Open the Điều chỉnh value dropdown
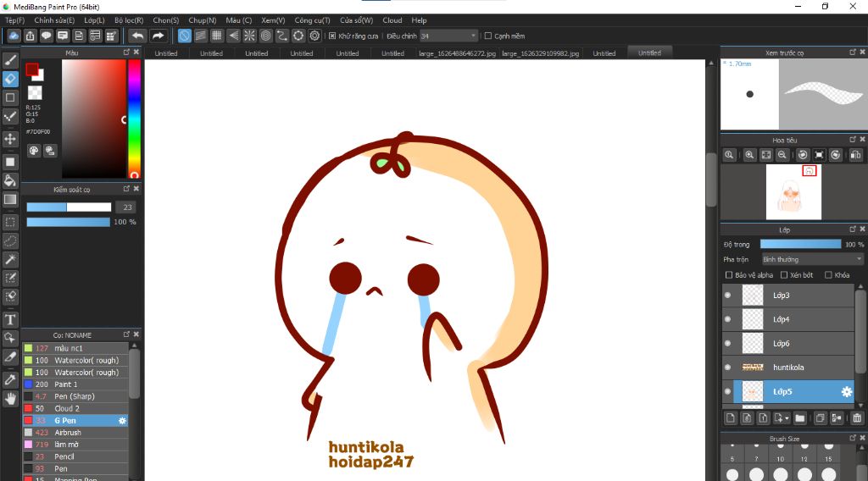Screen dimensions: 868x481 [x=448, y=36]
